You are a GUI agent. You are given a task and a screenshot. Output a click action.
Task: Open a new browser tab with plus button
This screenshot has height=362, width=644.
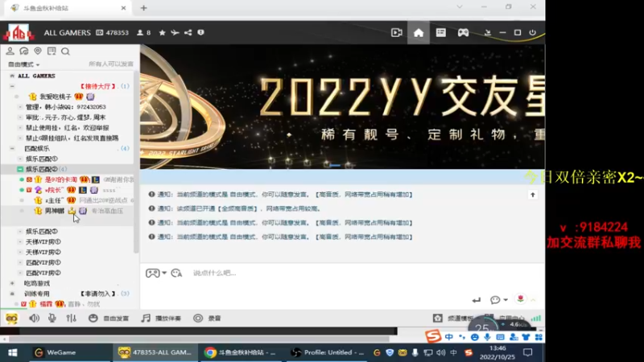(144, 8)
